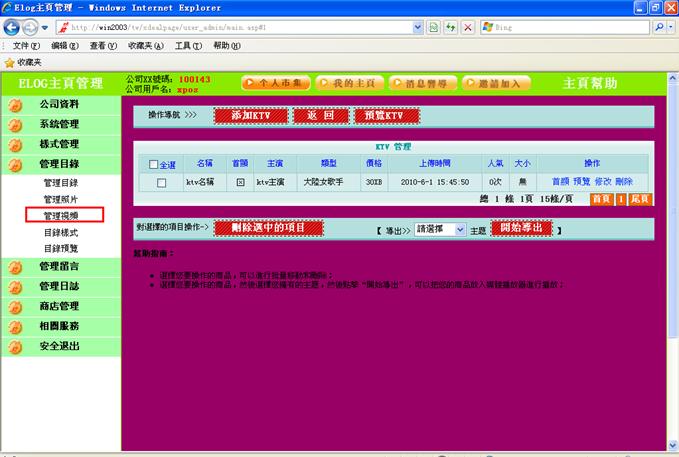Click icon beside 商店管理 in sidebar
The width and height of the screenshot is (679, 457).
coord(14,307)
